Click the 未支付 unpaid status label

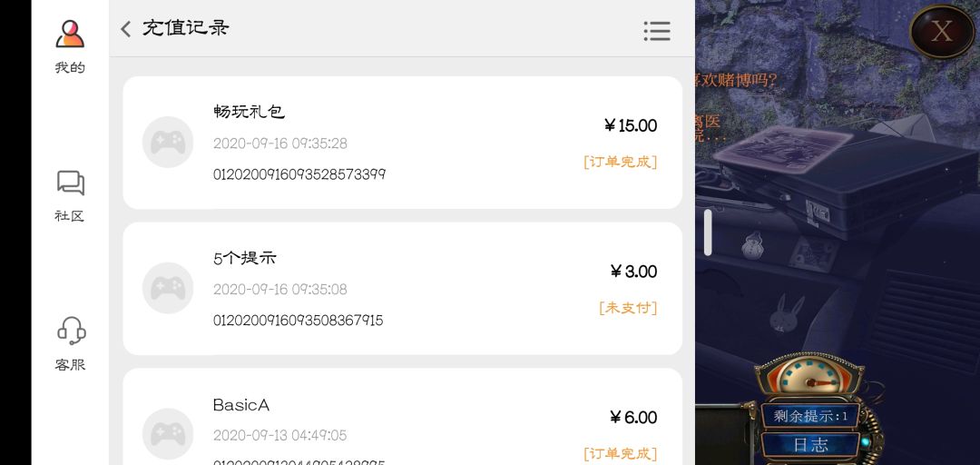(628, 308)
